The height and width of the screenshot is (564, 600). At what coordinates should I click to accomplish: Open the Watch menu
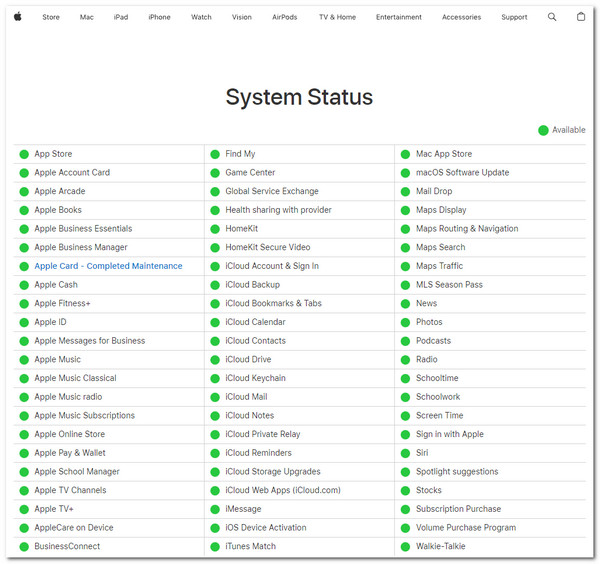click(201, 17)
